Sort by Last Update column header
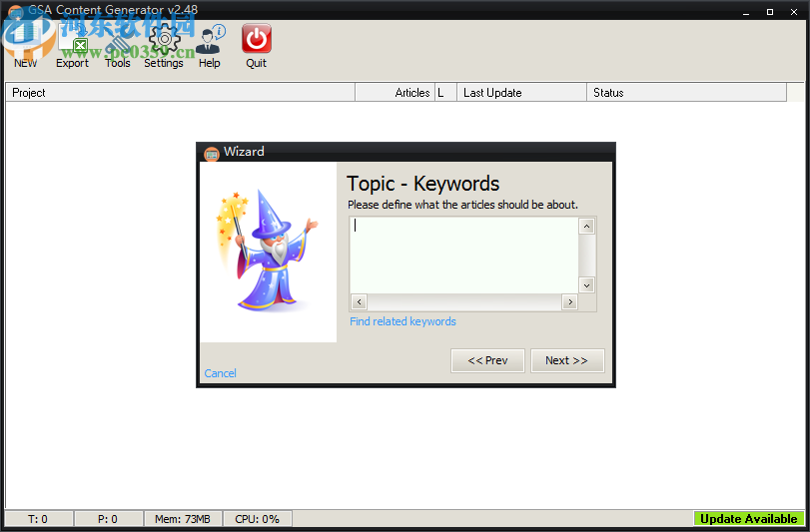The image size is (810, 532). click(521, 93)
